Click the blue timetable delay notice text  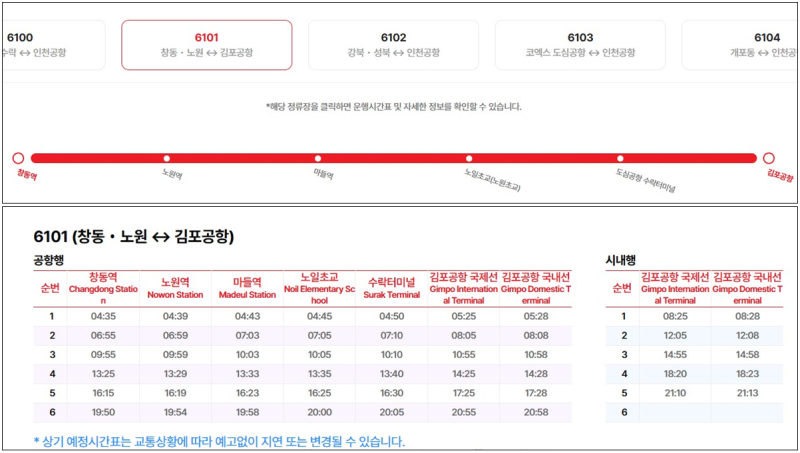pos(219,441)
